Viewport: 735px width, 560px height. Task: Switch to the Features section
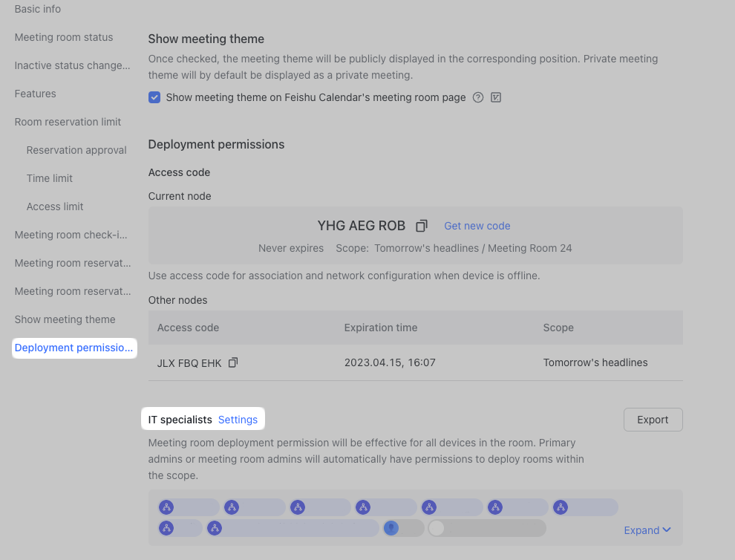pos(35,94)
